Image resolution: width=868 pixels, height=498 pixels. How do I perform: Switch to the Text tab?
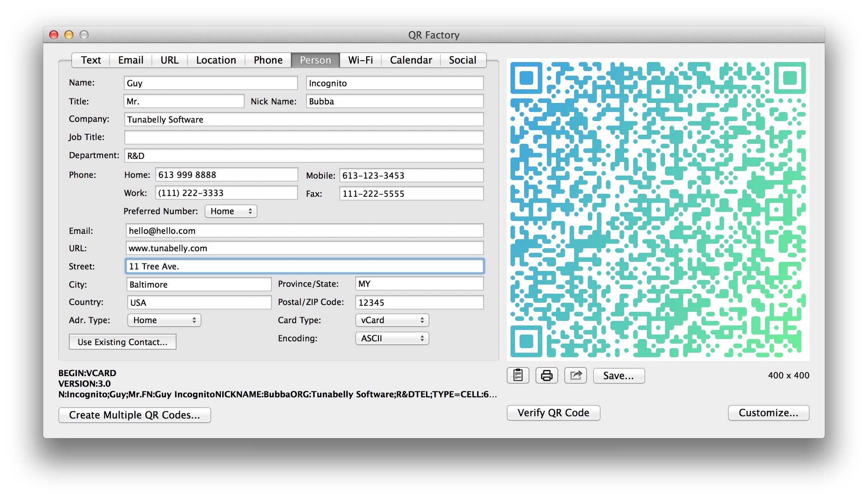91,60
